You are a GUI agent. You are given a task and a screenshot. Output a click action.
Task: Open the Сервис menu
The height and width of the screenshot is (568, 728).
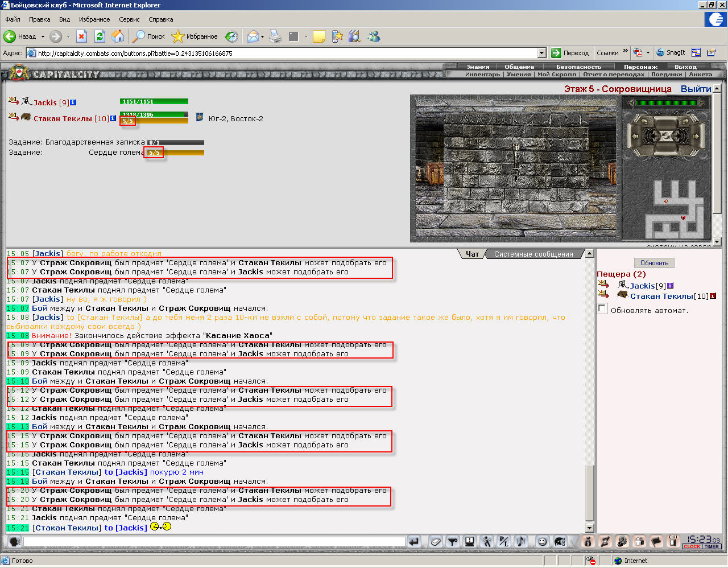click(x=129, y=19)
